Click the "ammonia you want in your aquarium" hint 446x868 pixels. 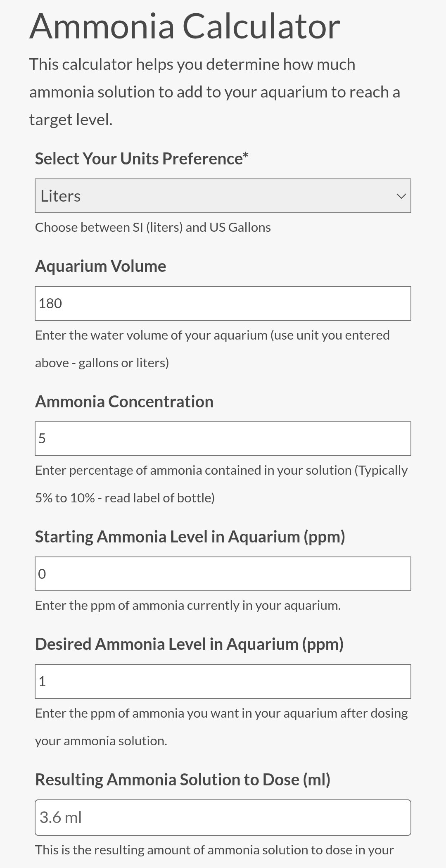pyautogui.click(x=221, y=713)
